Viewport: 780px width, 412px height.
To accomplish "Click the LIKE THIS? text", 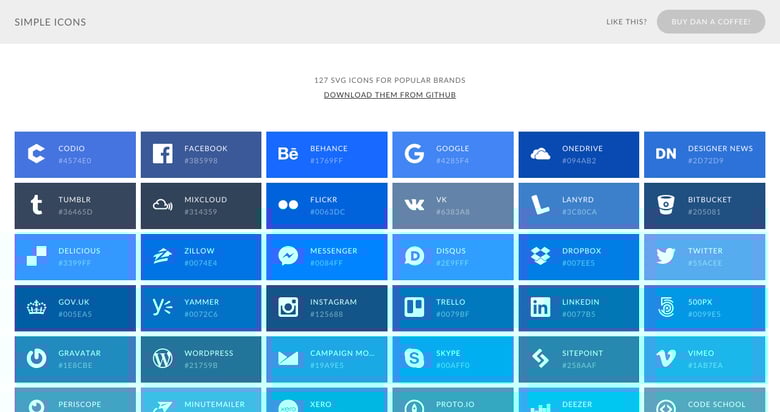I will pos(627,22).
